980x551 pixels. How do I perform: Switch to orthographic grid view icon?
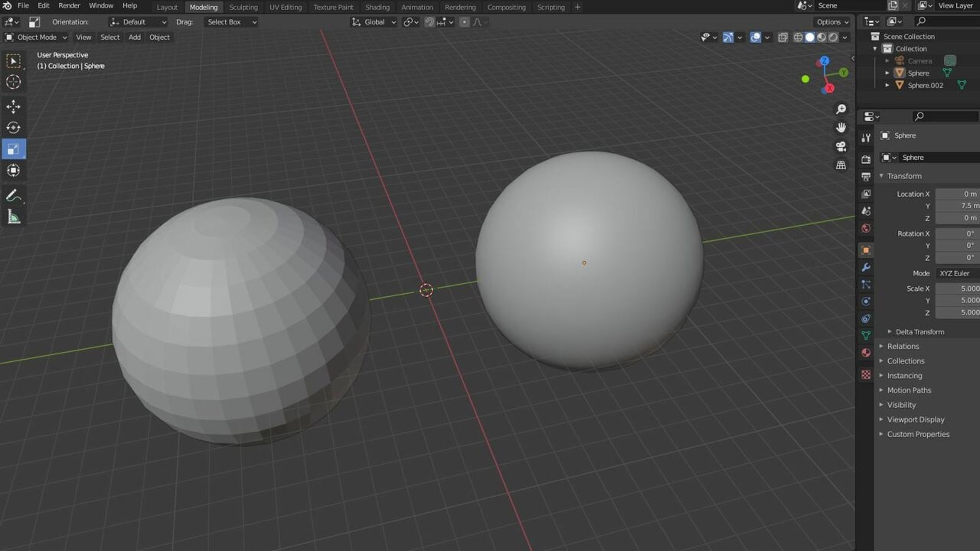pos(841,165)
